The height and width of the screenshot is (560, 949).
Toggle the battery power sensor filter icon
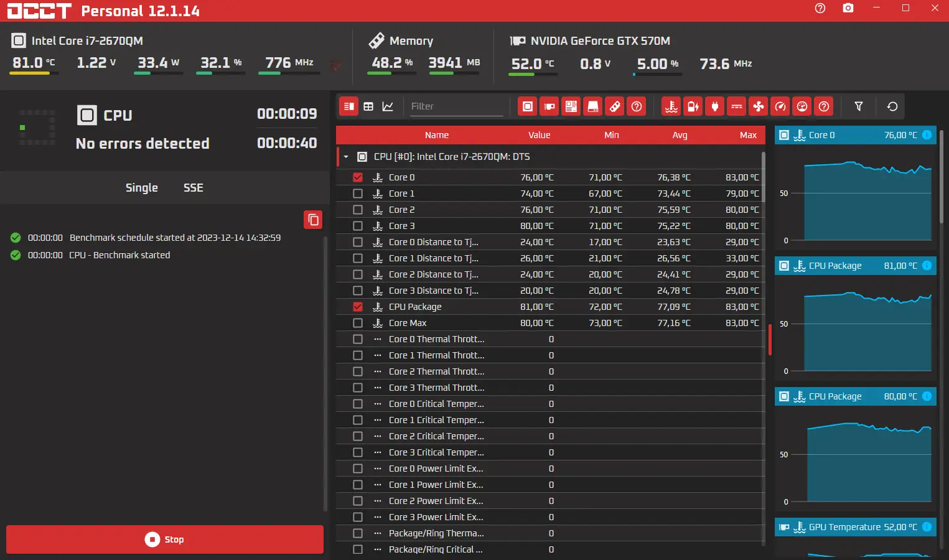click(693, 106)
